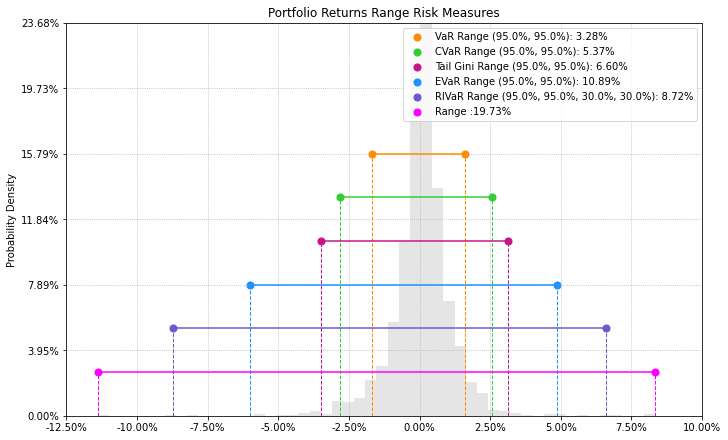This screenshot has width=728, height=440.
Task: Select the left purple RlVaR endpoint marker
Action: [x=174, y=329]
